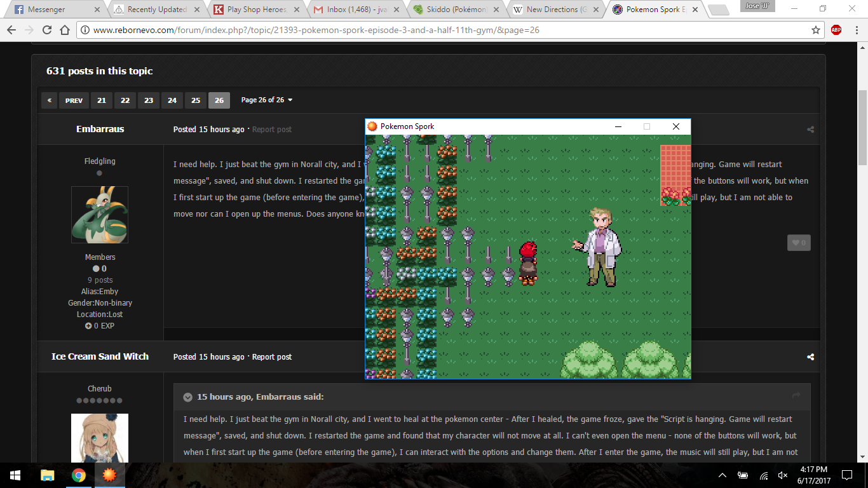This screenshot has height=488, width=868.
Task: Close the Pokemon Spork forum tab
Action: [x=695, y=10]
